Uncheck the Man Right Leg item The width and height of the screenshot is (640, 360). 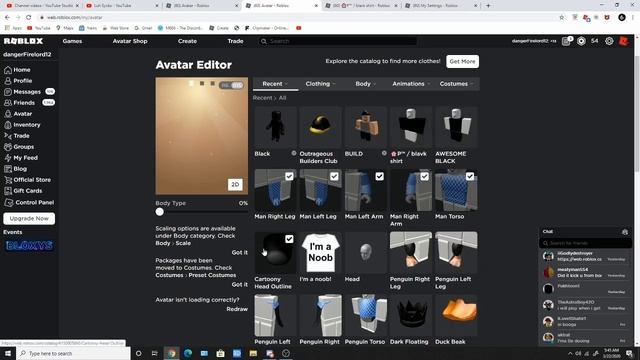click(x=289, y=176)
